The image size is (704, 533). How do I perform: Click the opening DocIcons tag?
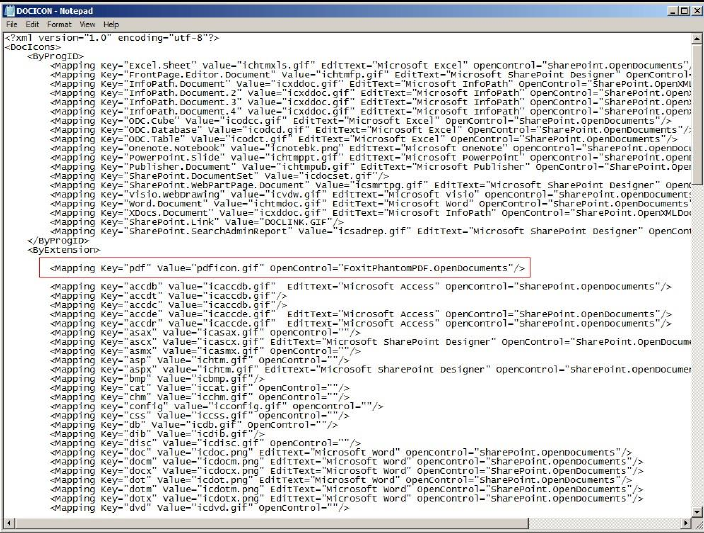33,47
